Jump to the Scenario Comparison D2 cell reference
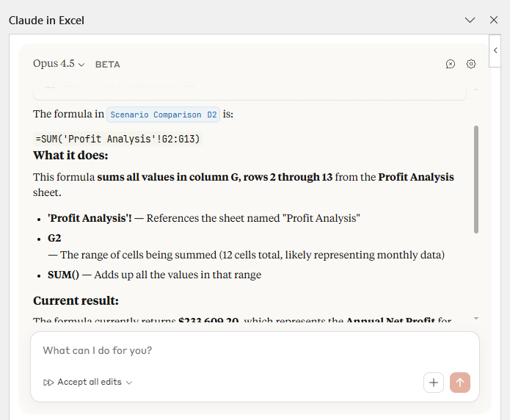The image size is (510, 420). [164, 115]
